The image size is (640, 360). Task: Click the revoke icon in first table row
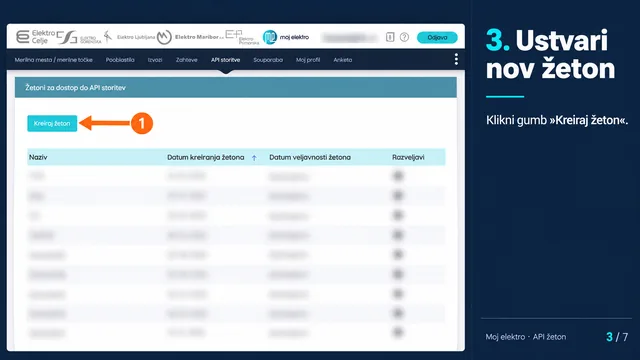[x=398, y=176]
